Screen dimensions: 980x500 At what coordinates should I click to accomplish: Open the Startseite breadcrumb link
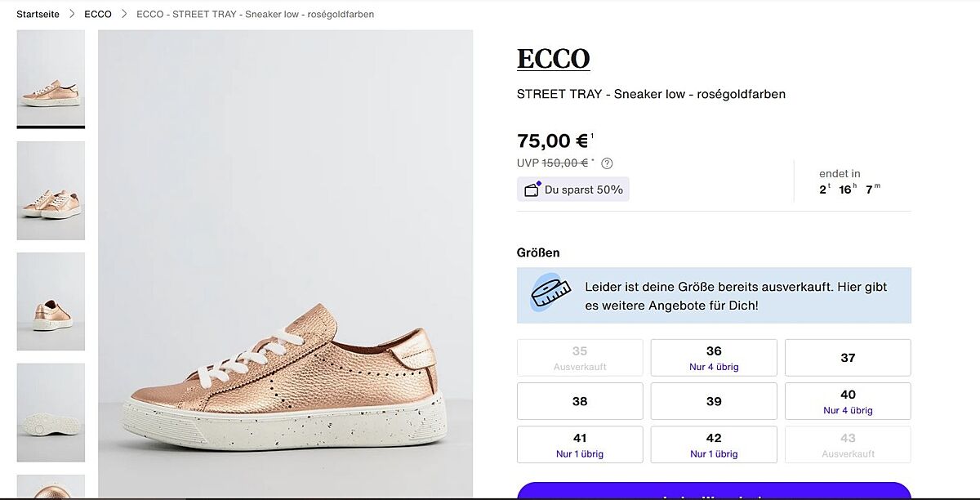tap(38, 14)
